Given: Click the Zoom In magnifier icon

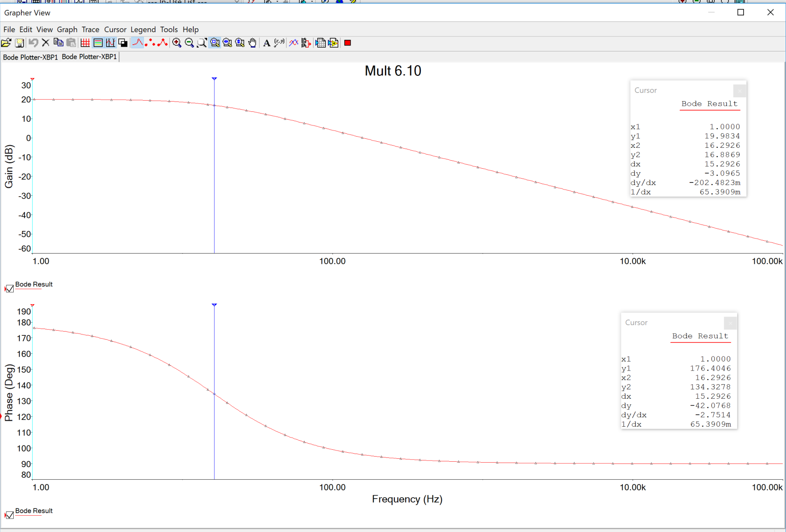Looking at the screenshot, I should point(177,43).
